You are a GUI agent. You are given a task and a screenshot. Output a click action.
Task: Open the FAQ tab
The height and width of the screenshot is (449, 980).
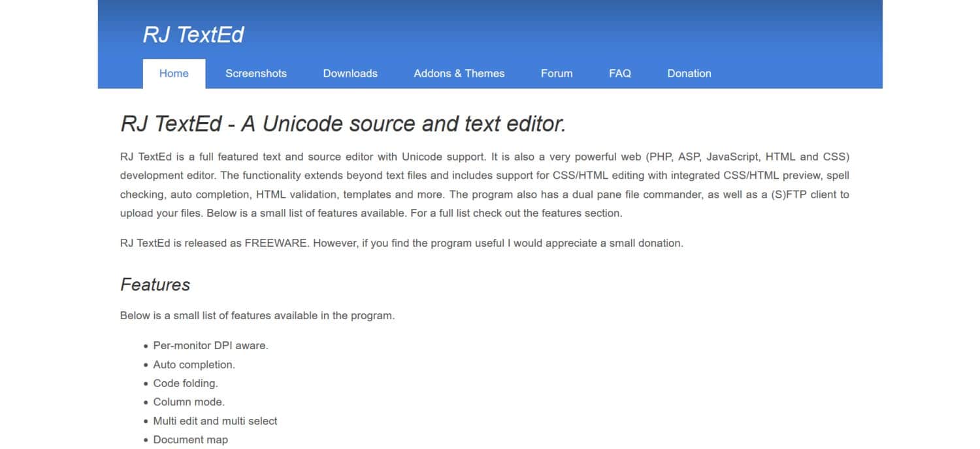(x=619, y=74)
